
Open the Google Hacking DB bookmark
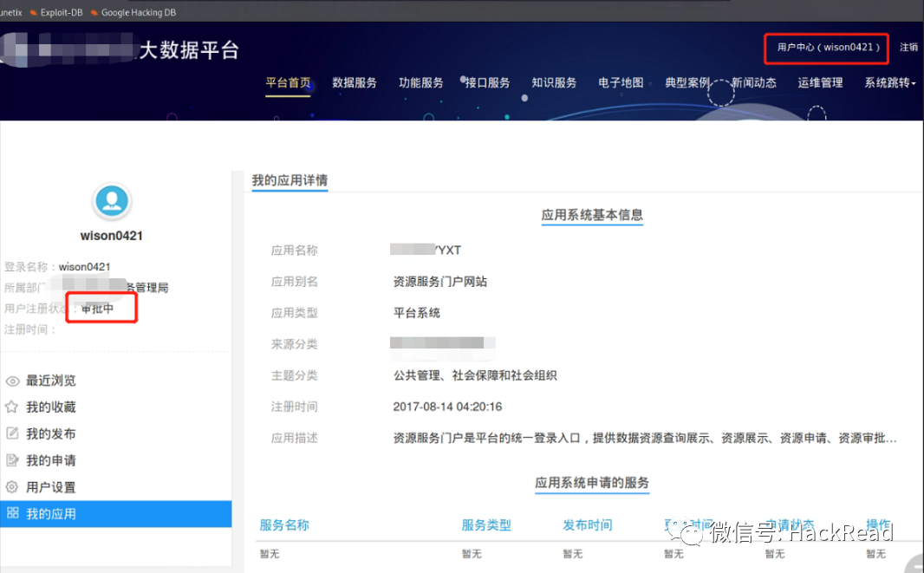(133, 12)
